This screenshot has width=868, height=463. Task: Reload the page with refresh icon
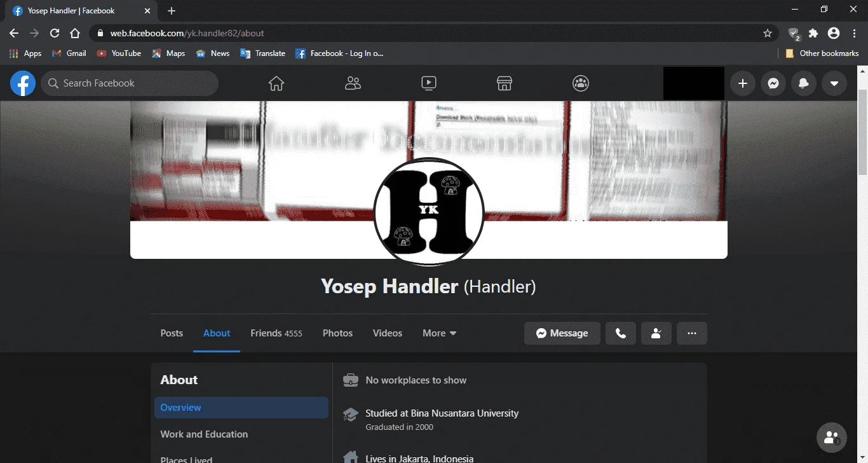tap(55, 33)
